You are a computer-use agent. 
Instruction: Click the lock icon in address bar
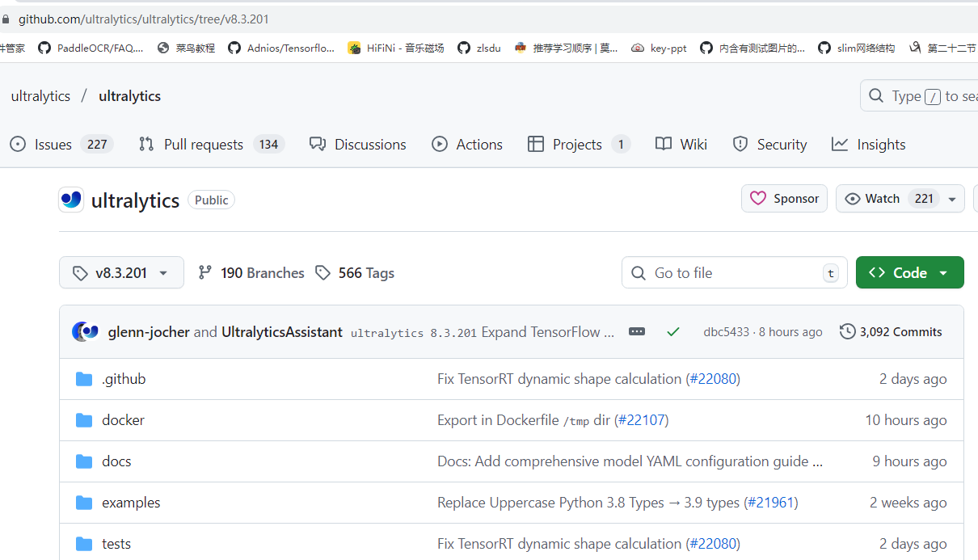pos(6,19)
